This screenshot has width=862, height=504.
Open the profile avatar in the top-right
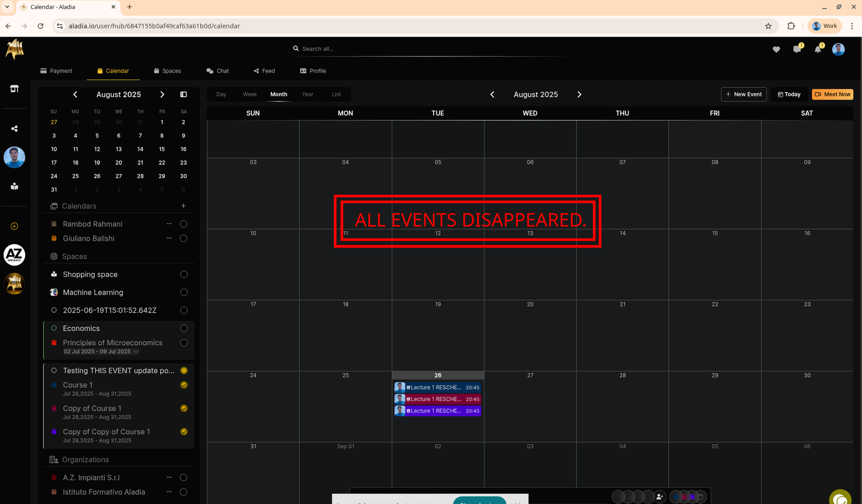[838, 50]
